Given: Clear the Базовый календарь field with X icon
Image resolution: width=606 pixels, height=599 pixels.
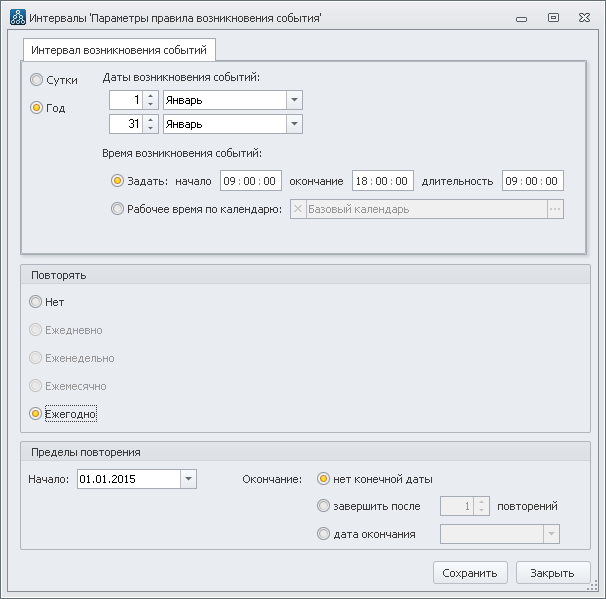Looking at the screenshot, I should coord(298,209).
